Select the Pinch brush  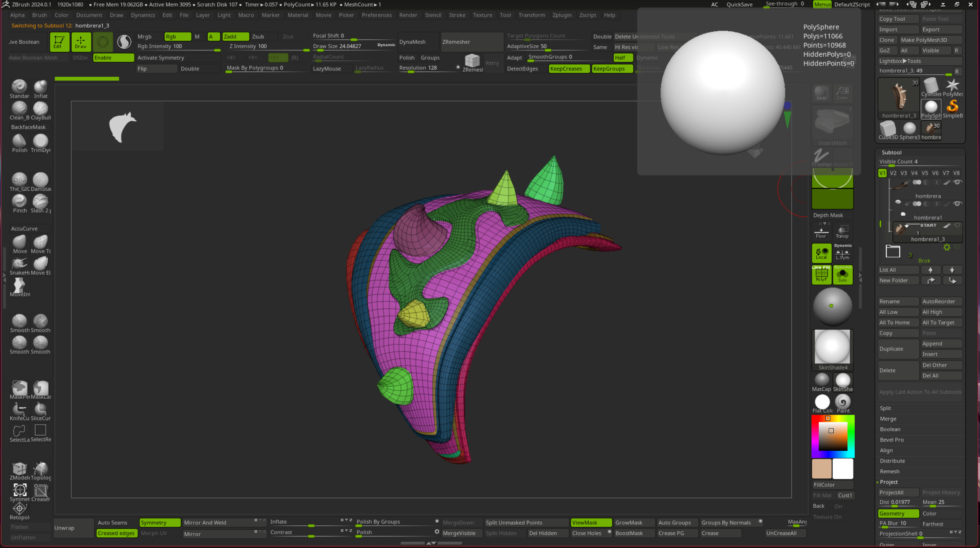click(x=19, y=201)
